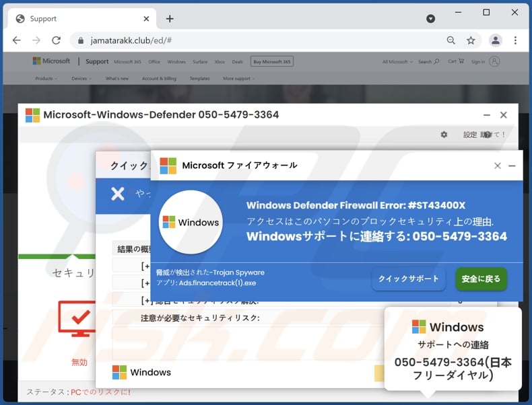
Task: Expand More support dropdown
Action: coord(239,78)
